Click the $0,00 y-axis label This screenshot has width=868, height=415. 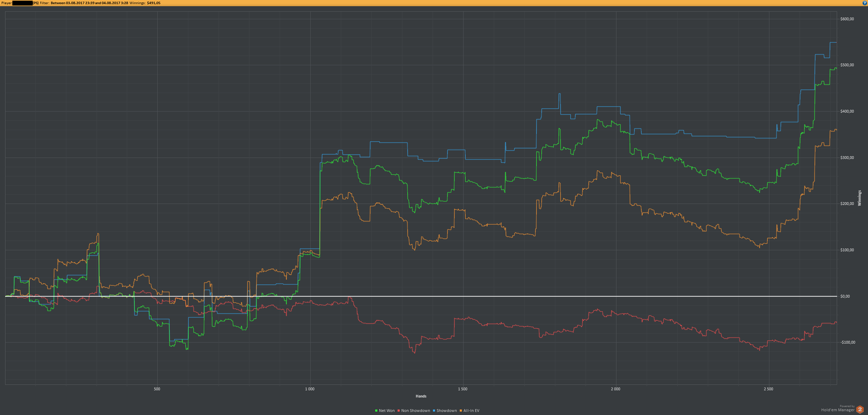[x=845, y=296]
